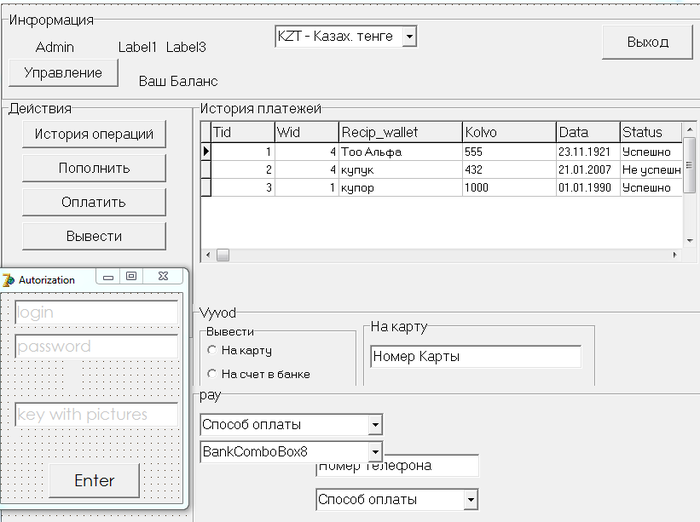The image size is (700, 522).
Task: Click the grid's horizontal scrollbar left arrow
Action: pos(208,255)
